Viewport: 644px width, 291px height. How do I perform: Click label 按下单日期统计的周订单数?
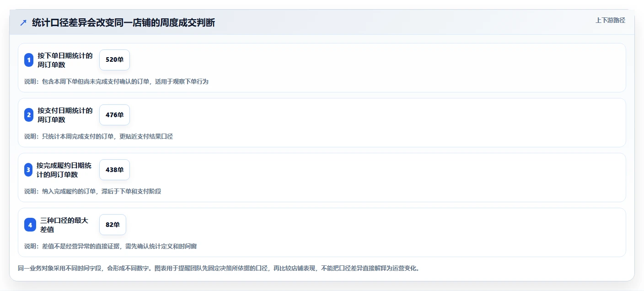tap(65, 60)
